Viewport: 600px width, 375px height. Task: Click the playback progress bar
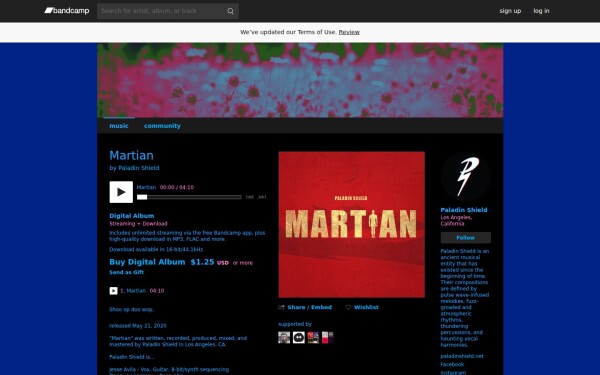189,197
